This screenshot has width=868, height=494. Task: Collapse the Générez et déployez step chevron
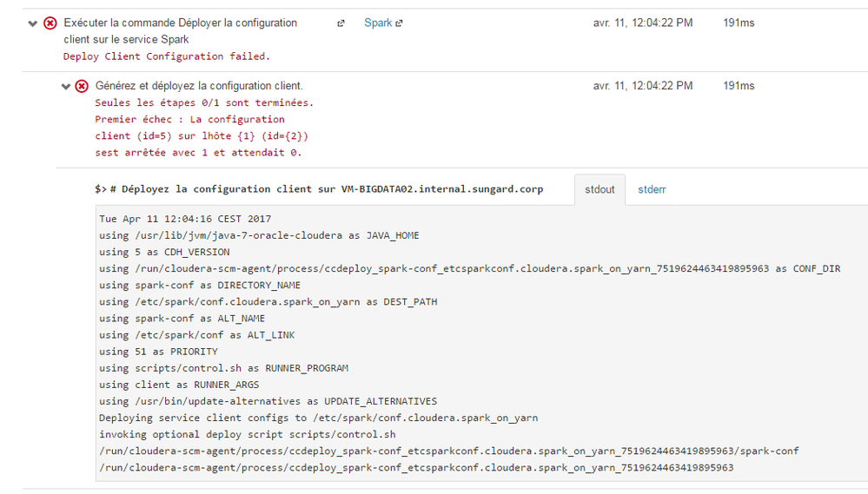[66, 86]
